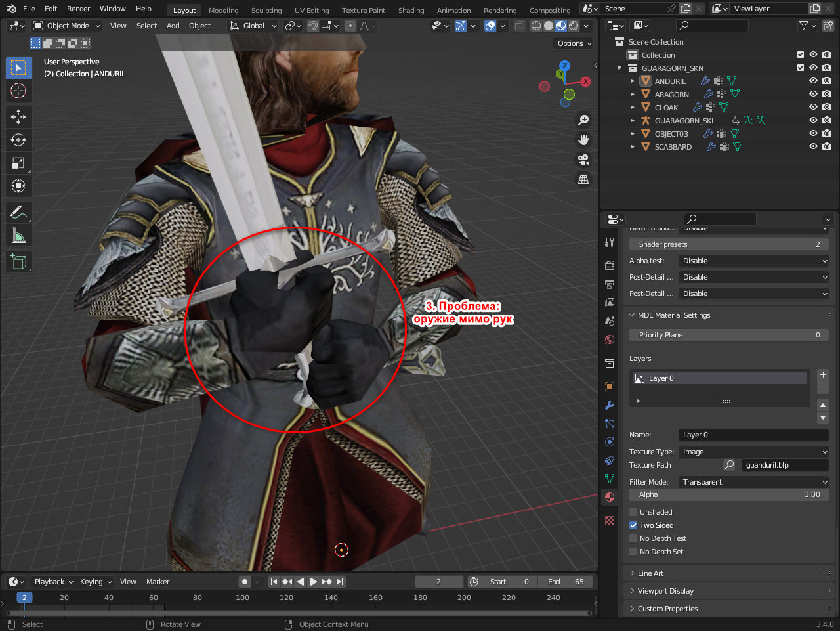The height and width of the screenshot is (631, 840).
Task: Click the Options button in viewport
Action: pyautogui.click(x=574, y=43)
